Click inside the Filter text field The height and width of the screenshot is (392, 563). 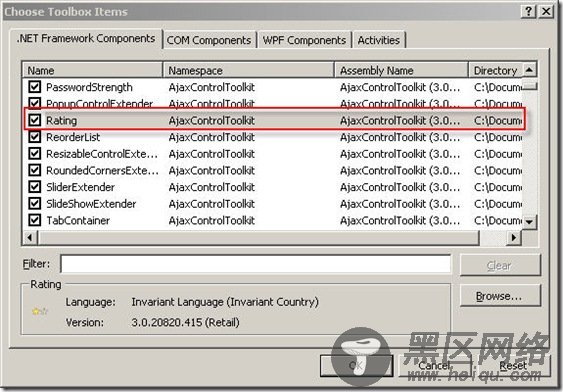click(255, 264)
